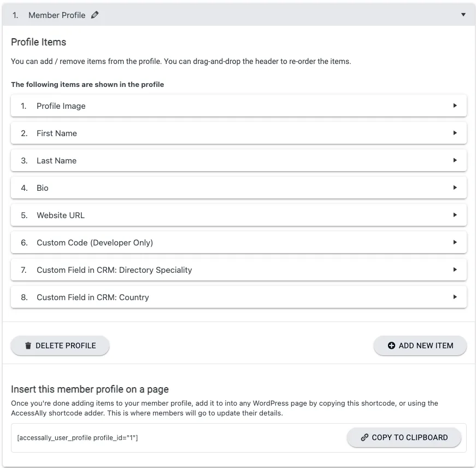Image resolution: width=476 pixels, height=468 pixels.
Task: Click the DELETE PROFILE button
Action: click(60, 346)
